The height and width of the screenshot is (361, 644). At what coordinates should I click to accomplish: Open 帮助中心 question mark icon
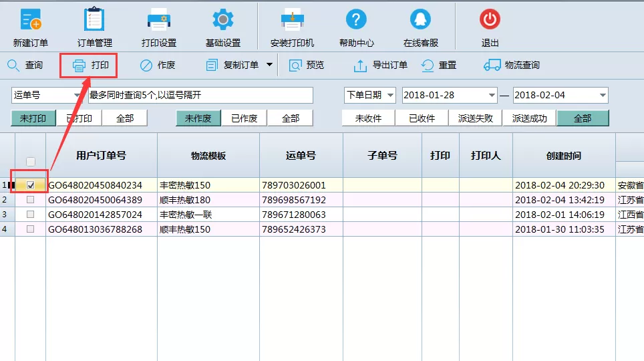(x=356, y=19)
